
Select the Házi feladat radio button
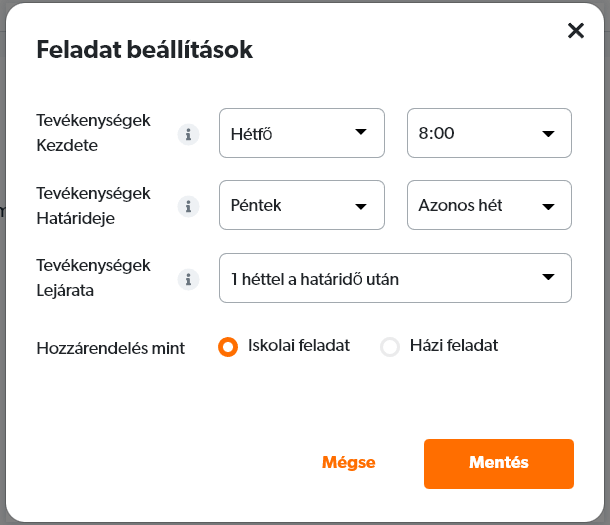390,347
